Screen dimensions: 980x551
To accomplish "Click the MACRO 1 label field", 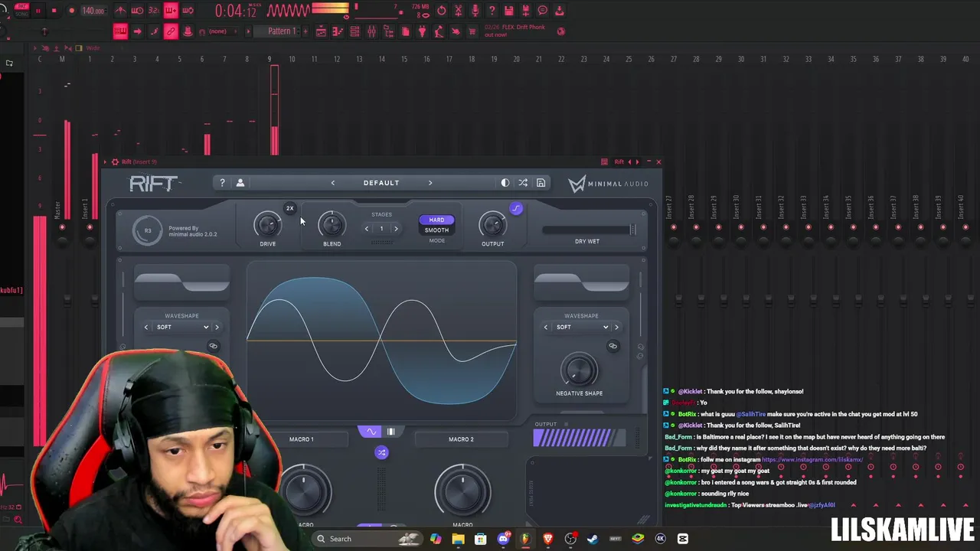I will click(302, 439).
